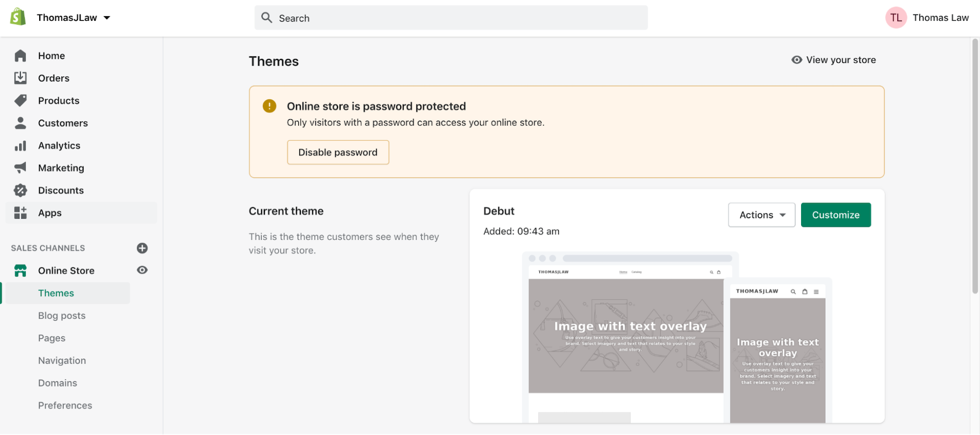Open the Thomas Law account menu
Viewport: 980px width, 435px height.
927,18
